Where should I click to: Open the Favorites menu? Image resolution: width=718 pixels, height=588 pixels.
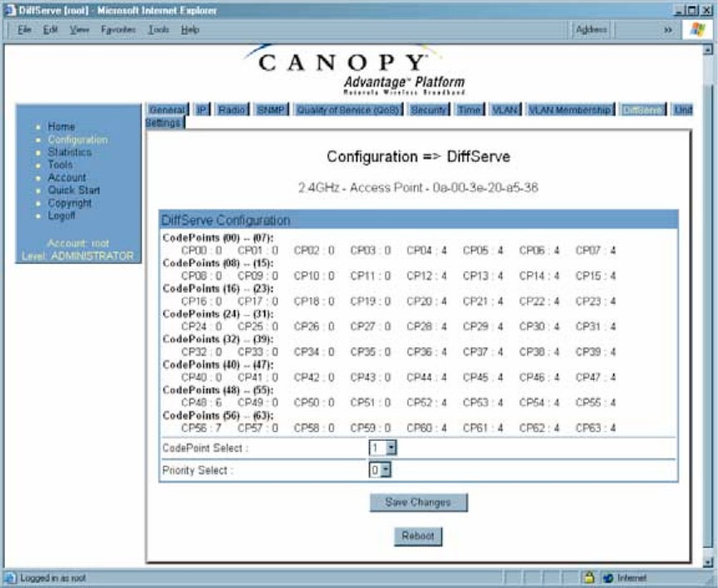[119, 30]
